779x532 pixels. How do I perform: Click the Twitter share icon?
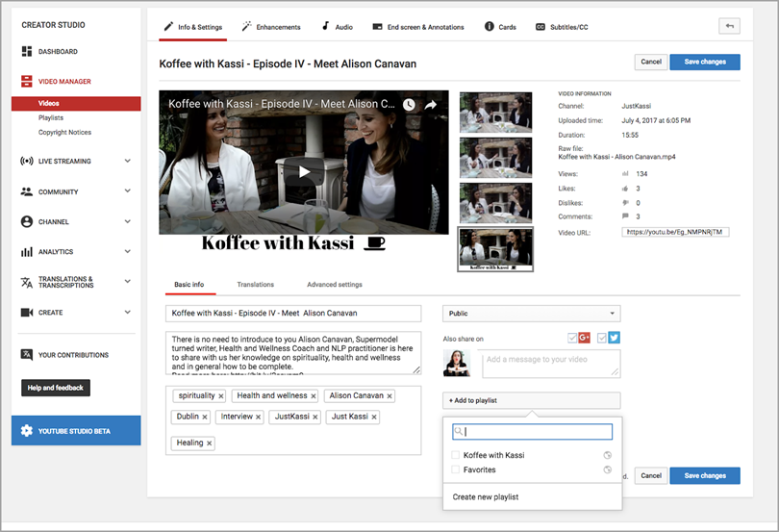click(x=614, y=338)
